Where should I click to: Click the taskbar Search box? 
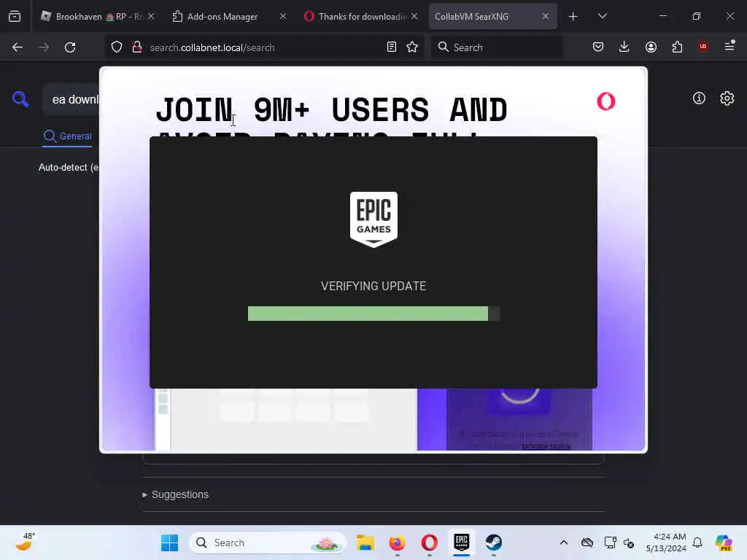pos(268,542)
